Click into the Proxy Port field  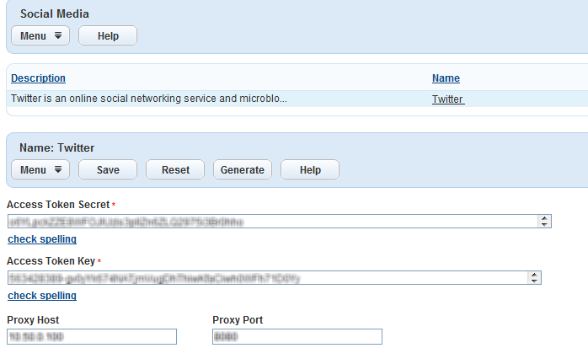coord(297,337)
